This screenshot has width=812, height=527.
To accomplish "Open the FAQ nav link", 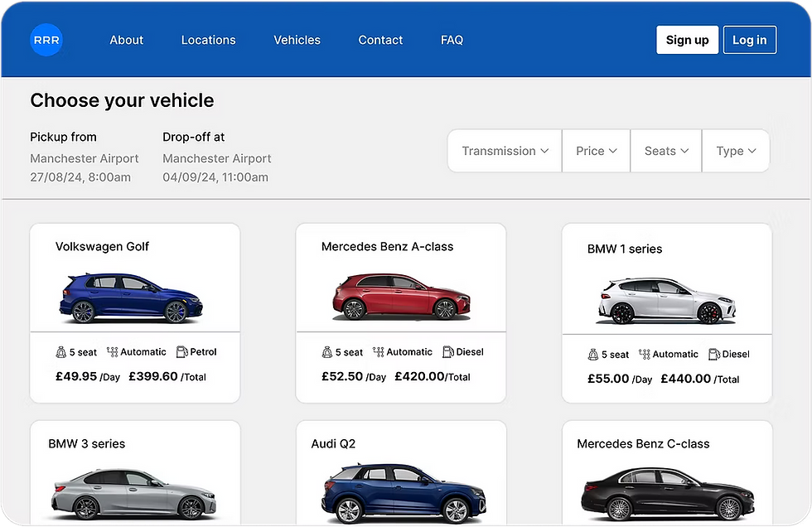I will click(x=452, y=40).
